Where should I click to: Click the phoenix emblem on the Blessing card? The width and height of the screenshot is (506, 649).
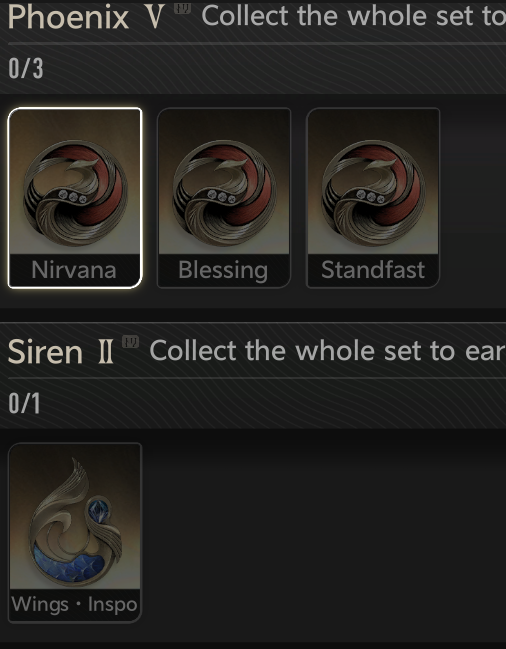point(224,193)
